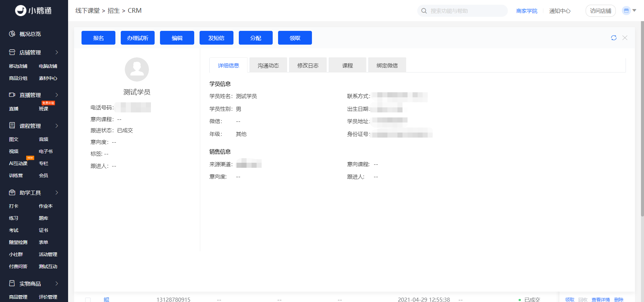Viewport: 644px width, 302px height.
Task: Open the 商家学院 link
Action: pyautogui.click(x=527, y=11)
